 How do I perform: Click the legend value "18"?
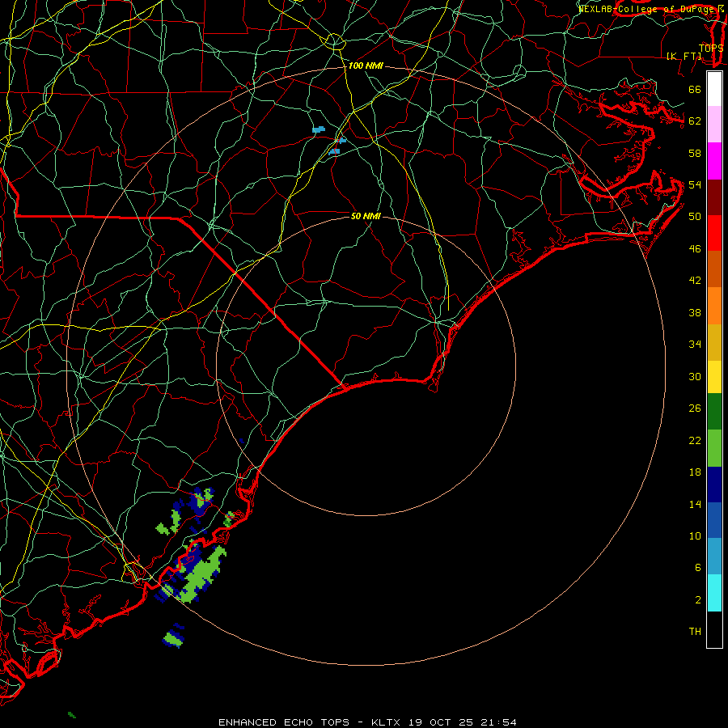(695, 472)
